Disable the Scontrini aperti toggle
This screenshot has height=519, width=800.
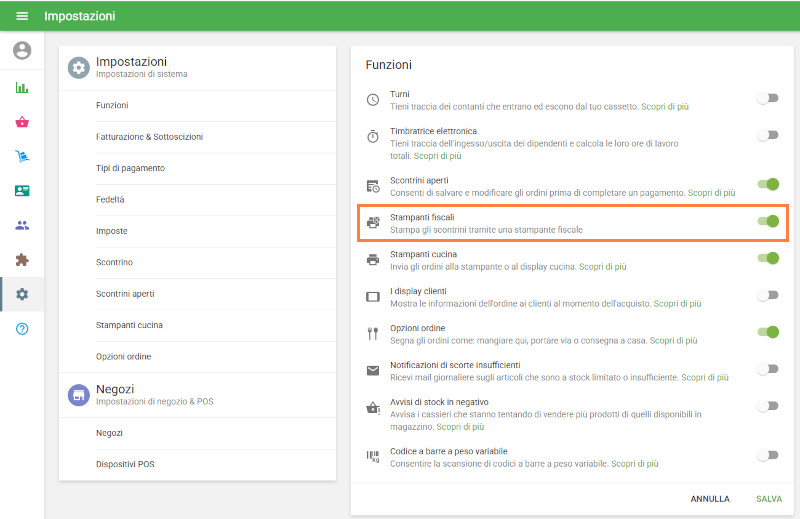768,184
